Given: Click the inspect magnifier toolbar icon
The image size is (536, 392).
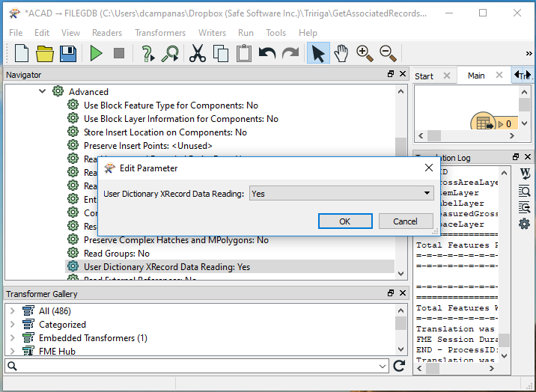Looking at the screenshot, I should [170, 54].
